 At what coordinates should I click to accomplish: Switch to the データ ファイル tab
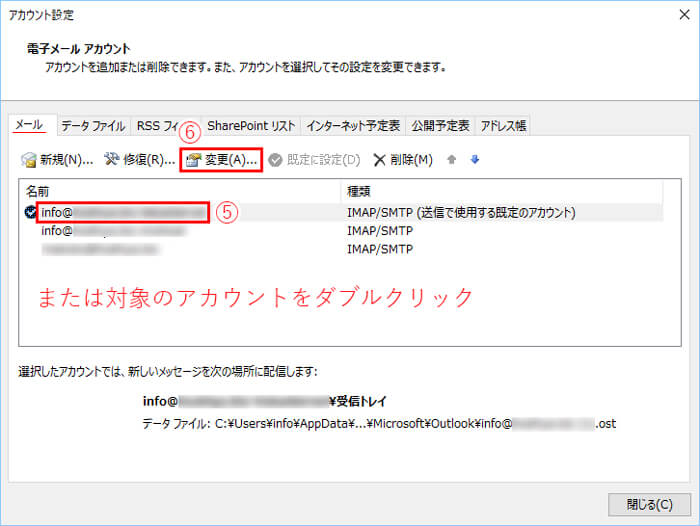pos(93,126)
